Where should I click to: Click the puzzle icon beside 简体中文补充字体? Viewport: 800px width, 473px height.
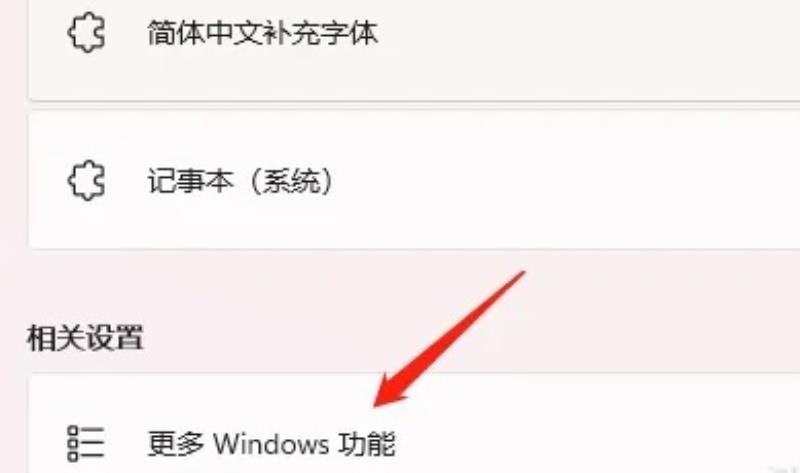86,33
